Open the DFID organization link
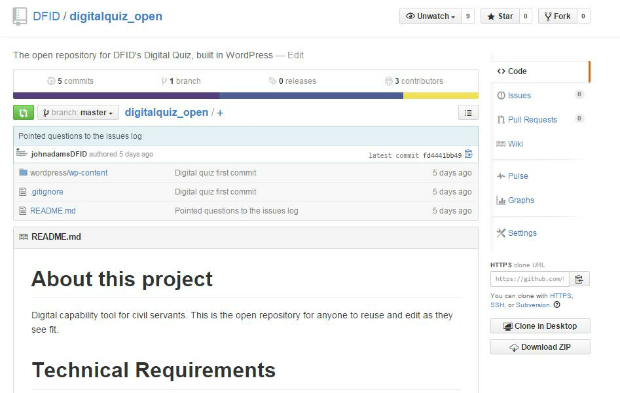The height and width of the screenshot is (393, 620). tap(46, 16)
